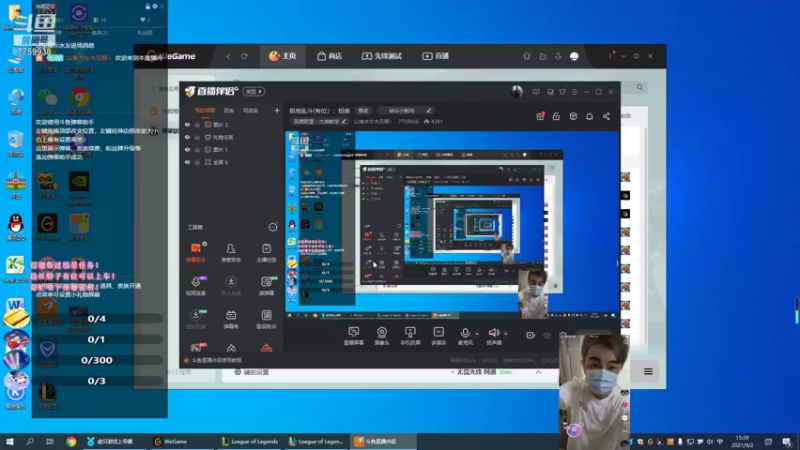Image resolution: width=800 pixels, height=450 pixels.
Task: Switch to first League of Legends taskbar item
Action: point(249,441)
